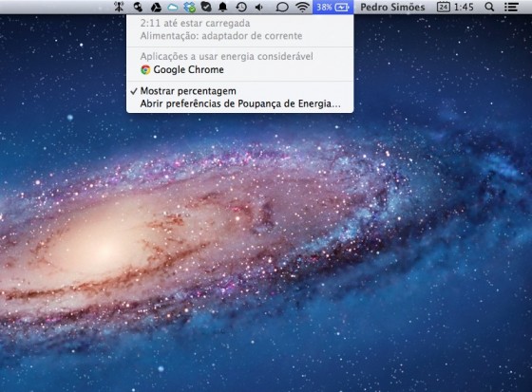Click the volume speaker icon
This screenshot has height=392, width=532.
pyautogui.click(x=258, y=8)
